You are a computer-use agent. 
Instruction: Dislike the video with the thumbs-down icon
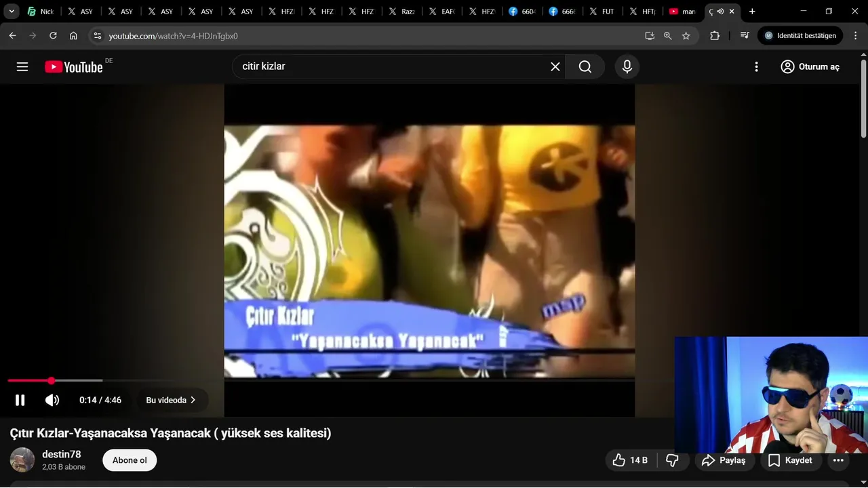tap(673, 460)
